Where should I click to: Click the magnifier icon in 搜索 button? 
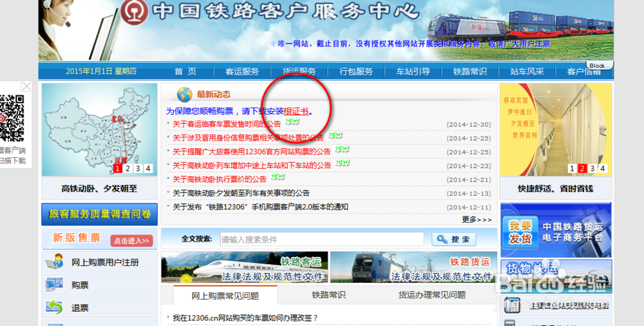pos(442,239)
